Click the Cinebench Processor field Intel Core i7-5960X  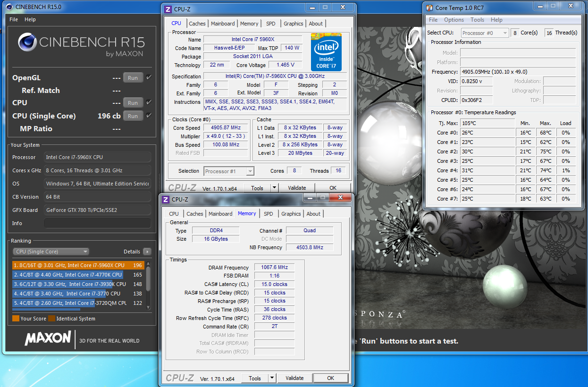click(x=98, y=157)
